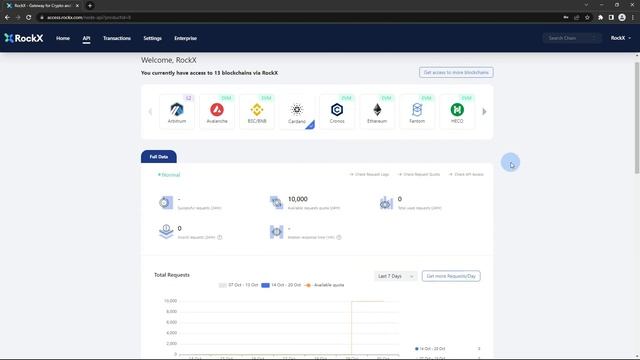Click the successful requests stat icon
The height and width of the screenshot is (360, 640).
166,202
